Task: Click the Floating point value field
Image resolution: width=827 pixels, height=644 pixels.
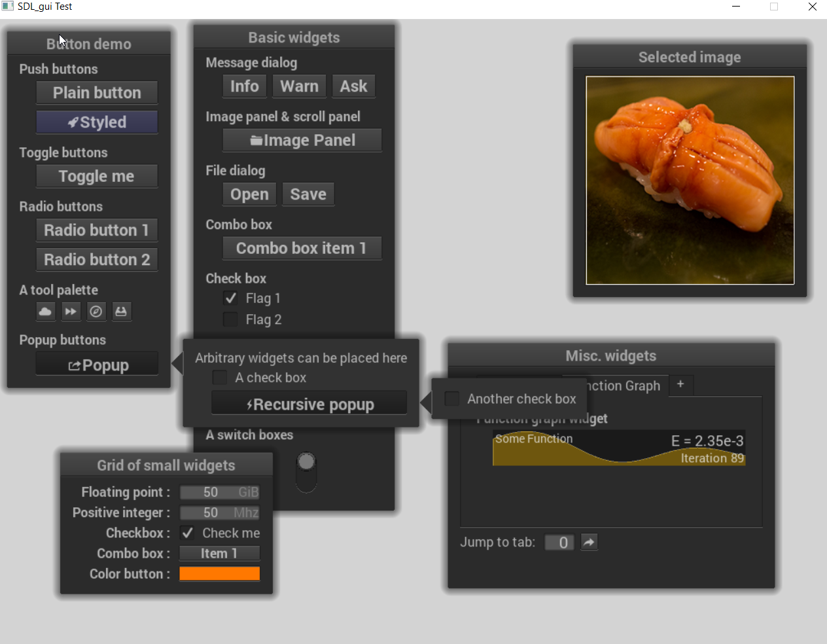Action: 220,492
